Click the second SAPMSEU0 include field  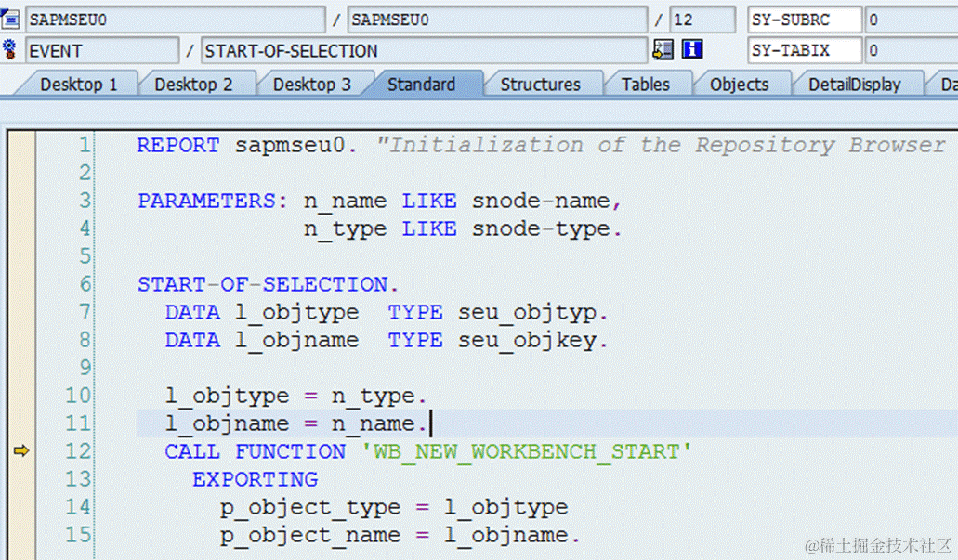point(497,20)
